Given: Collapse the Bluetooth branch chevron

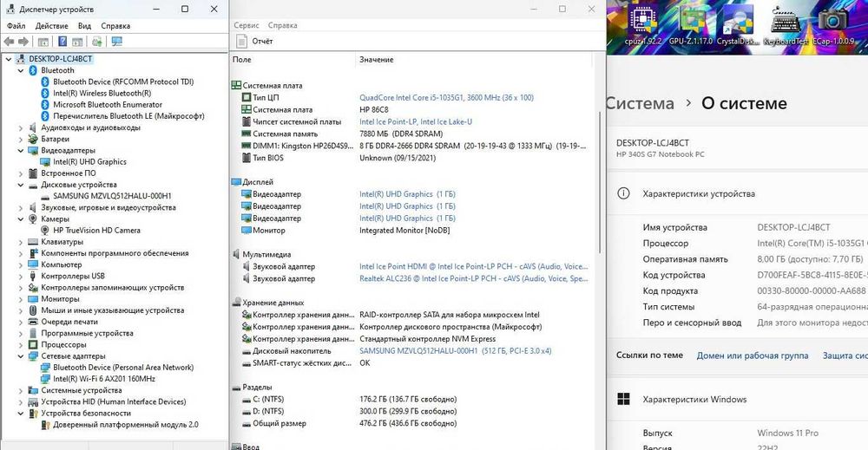Looking at the screenshot, I should pos(21,70).
